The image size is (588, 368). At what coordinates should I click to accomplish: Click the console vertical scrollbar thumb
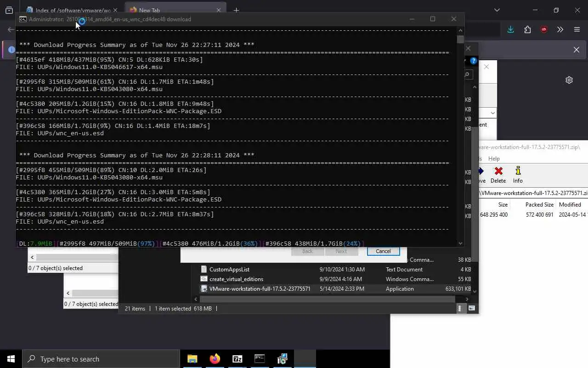tap(460, 40)
